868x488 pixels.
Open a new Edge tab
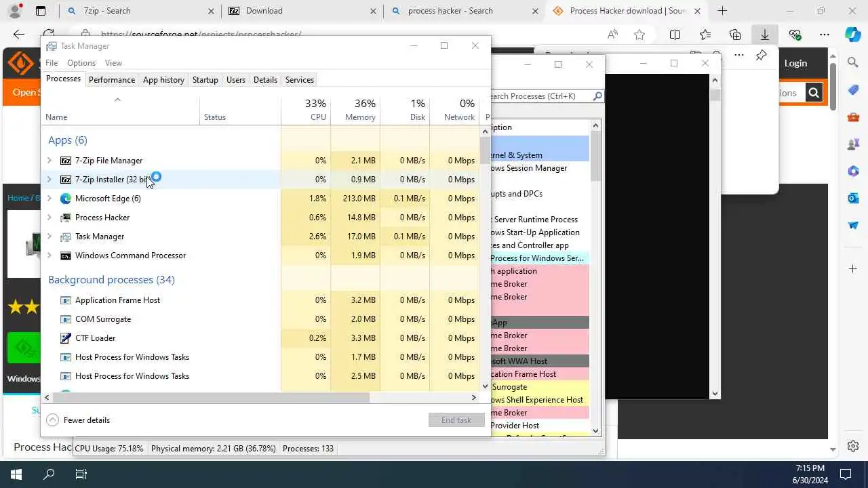tap(722, 11)
